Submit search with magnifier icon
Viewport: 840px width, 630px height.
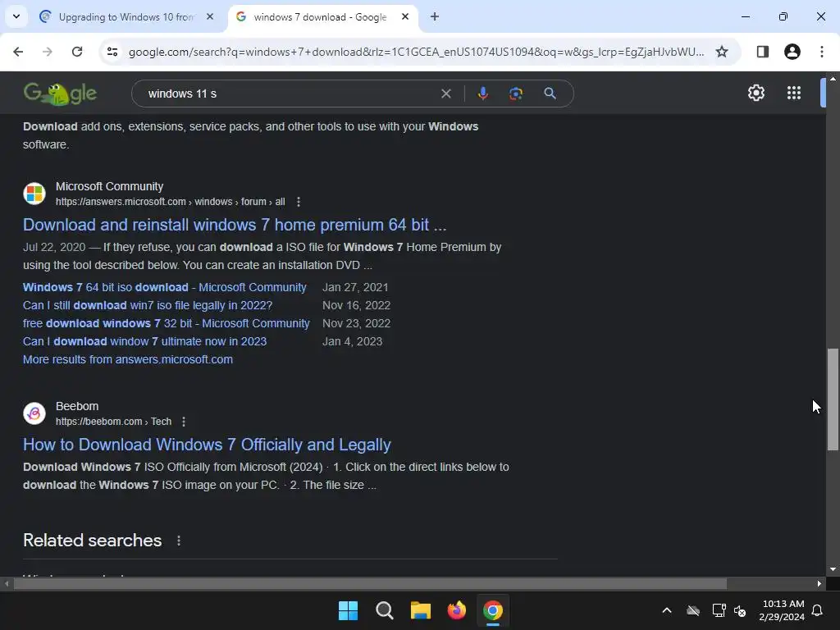[550, 94]
